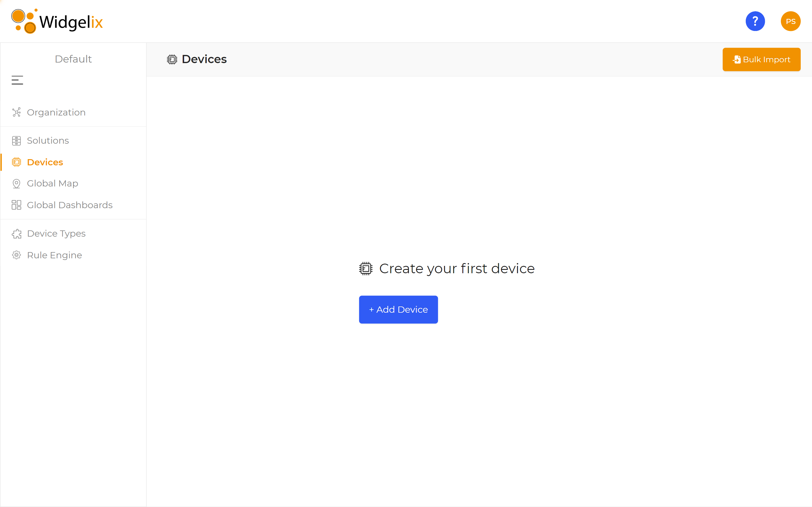Screen dimensions: 812x507
Task: Click the Device Types puzzle icon
Action: [x=16, y=234]
